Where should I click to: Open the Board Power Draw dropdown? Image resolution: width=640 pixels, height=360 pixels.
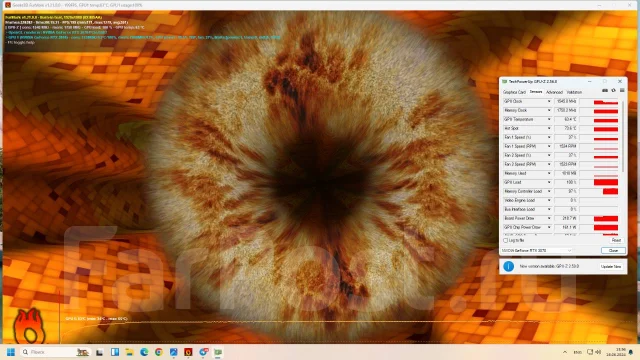[549, 218]
